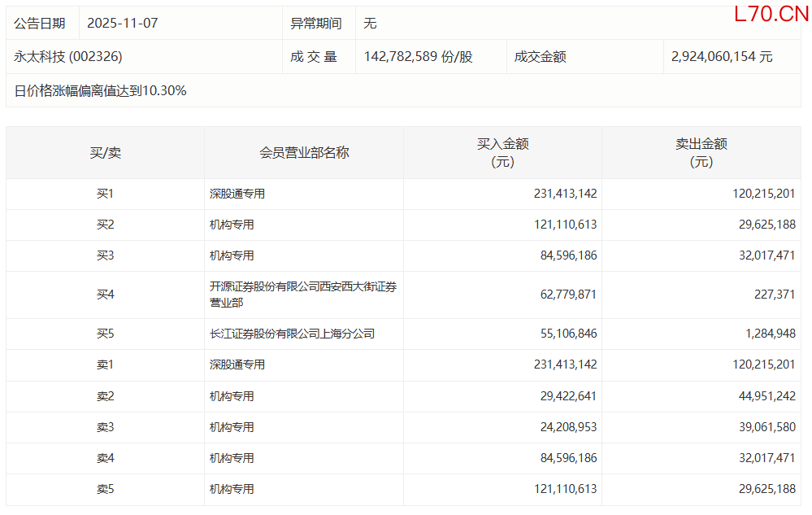Select 深股通专用 in the 买1 row
812x515 pixels.
(x=237, y=194)
